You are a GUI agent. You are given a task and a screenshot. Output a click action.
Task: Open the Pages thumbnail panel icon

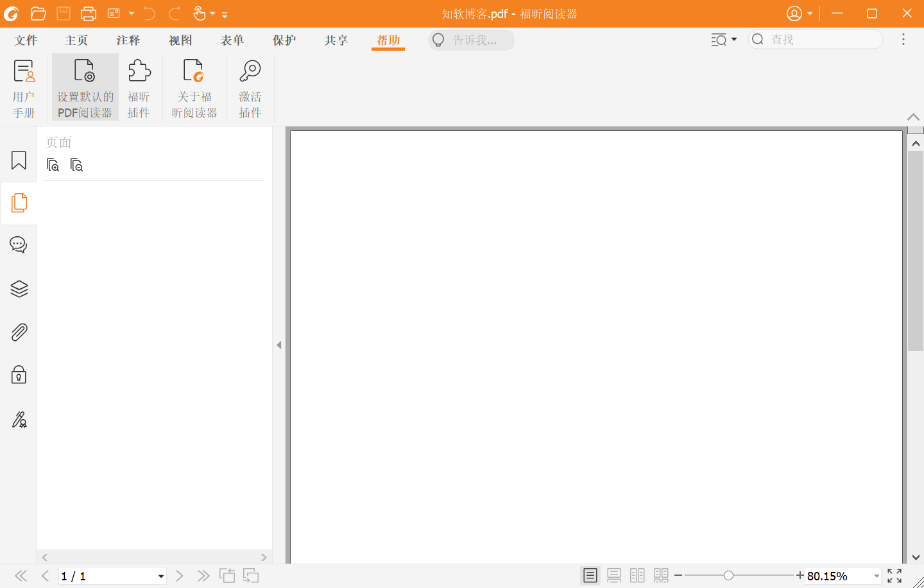tap(19, 203)
